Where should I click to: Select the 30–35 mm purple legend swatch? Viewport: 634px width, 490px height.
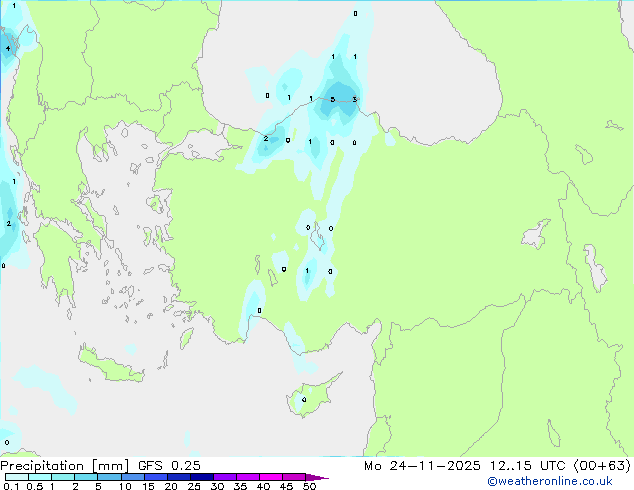225,477
